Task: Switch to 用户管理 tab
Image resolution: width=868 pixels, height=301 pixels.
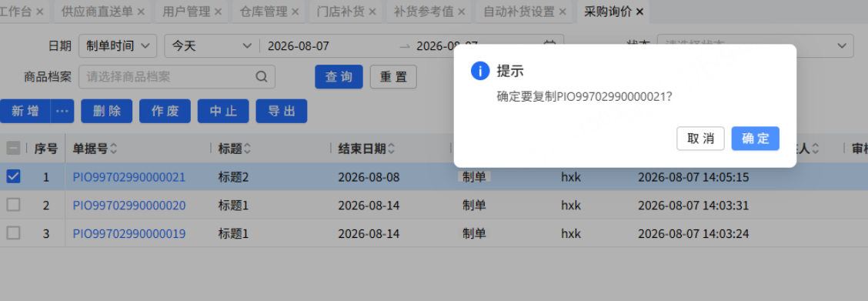Action: tap(186, 12)
